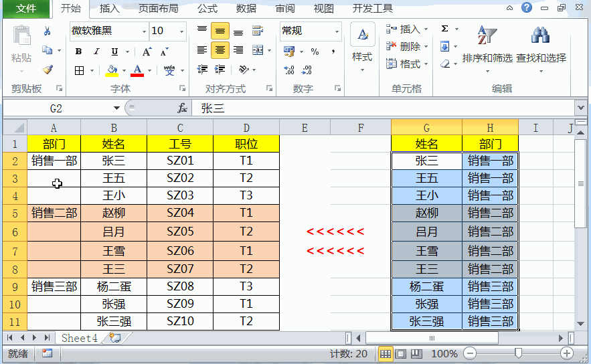Select top vertical alignment

point(202,31)
